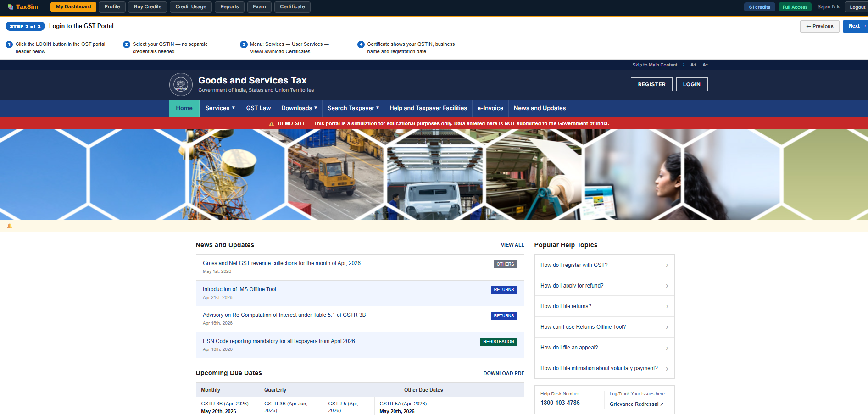This screenshot has height=415, width=868.
Task: Click the 61 credits badge
Action: (759, 7)
